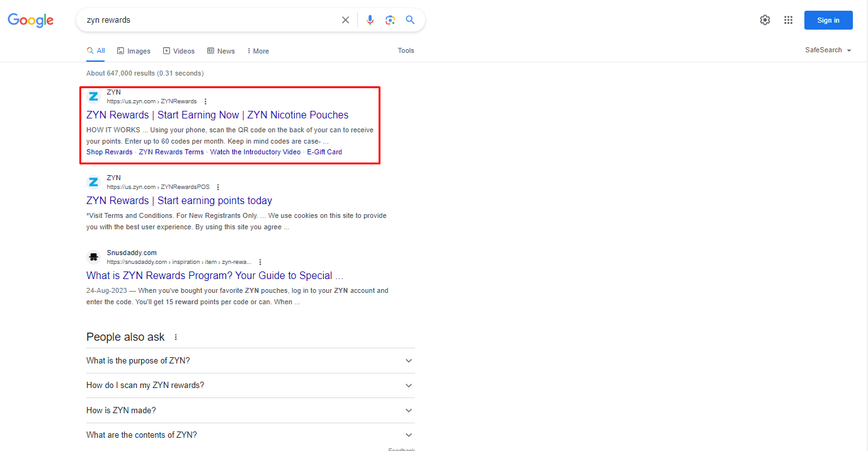Screen dimensions: 868x451
Task: Open Google Lens image search
Action: tap(390, 20)
